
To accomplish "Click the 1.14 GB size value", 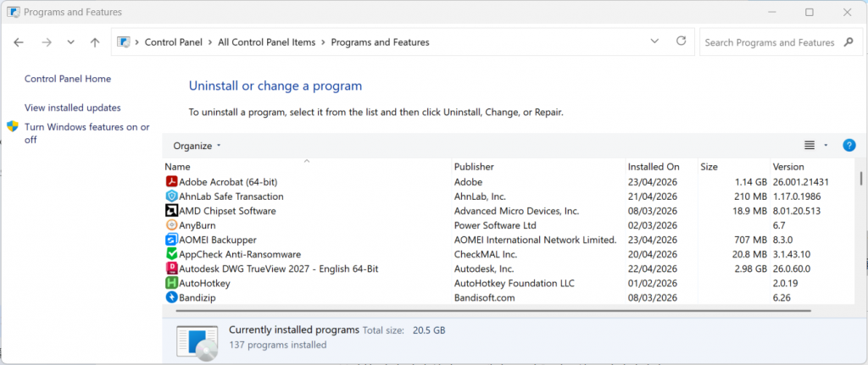I will pyautogui.click(x=751, y=182).
